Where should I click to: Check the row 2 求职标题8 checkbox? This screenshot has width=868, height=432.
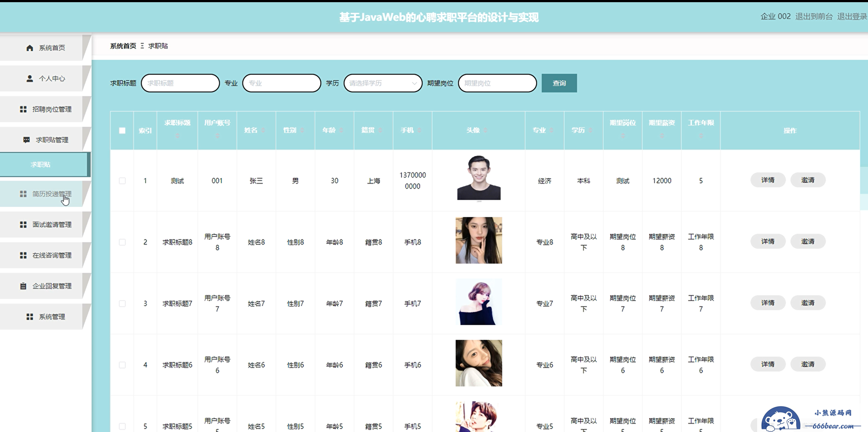coord(122,242)
